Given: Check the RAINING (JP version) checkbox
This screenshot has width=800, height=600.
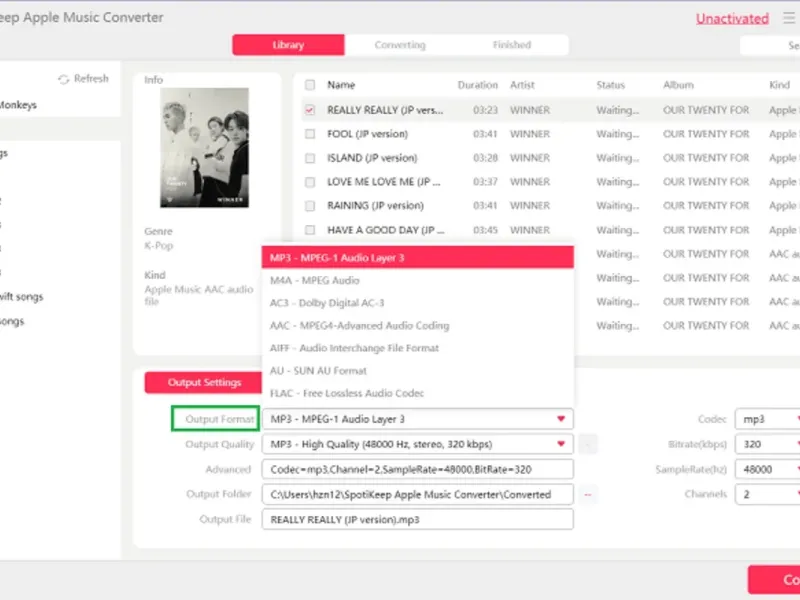Looking at the screenshot, I should coord(310,206).
